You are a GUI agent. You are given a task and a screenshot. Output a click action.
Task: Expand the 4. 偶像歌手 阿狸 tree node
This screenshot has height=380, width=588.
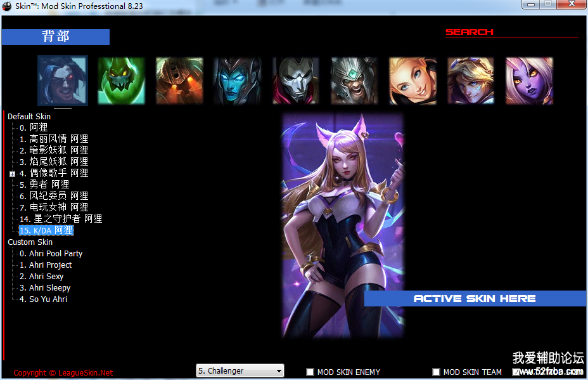pos(13,174)
